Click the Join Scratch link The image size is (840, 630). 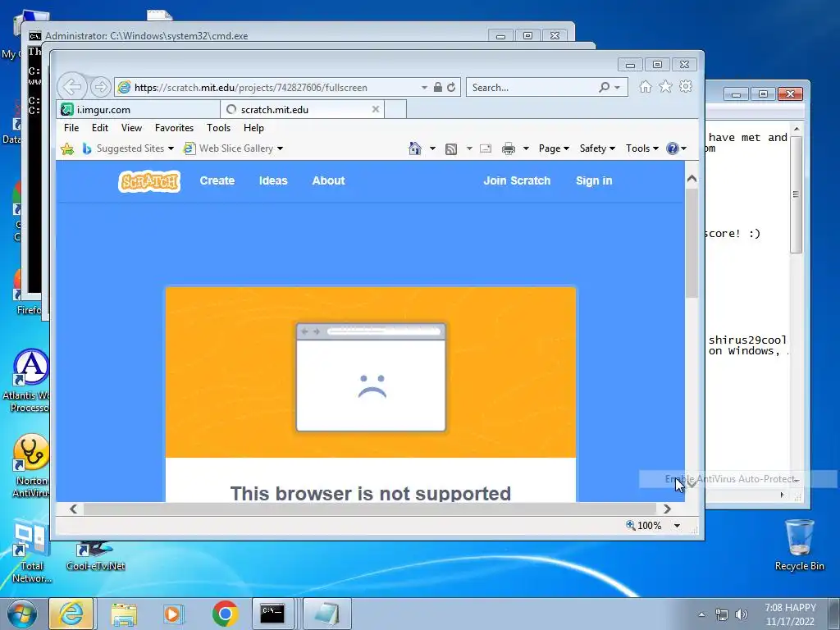click(517, 181)
